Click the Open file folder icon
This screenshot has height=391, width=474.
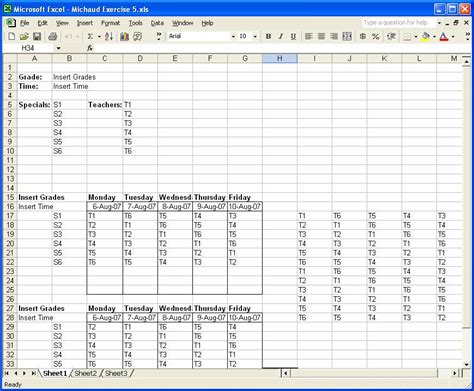pos(24,36)
